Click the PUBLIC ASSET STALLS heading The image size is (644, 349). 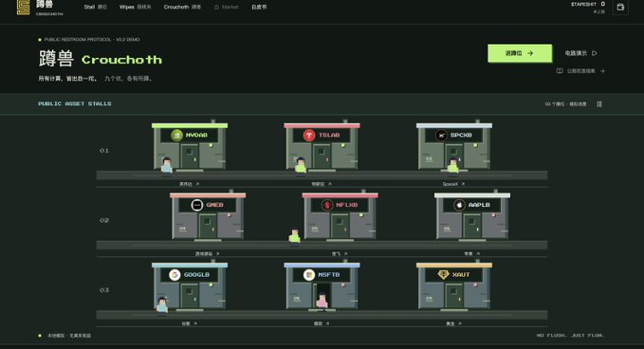click(75, 104)
